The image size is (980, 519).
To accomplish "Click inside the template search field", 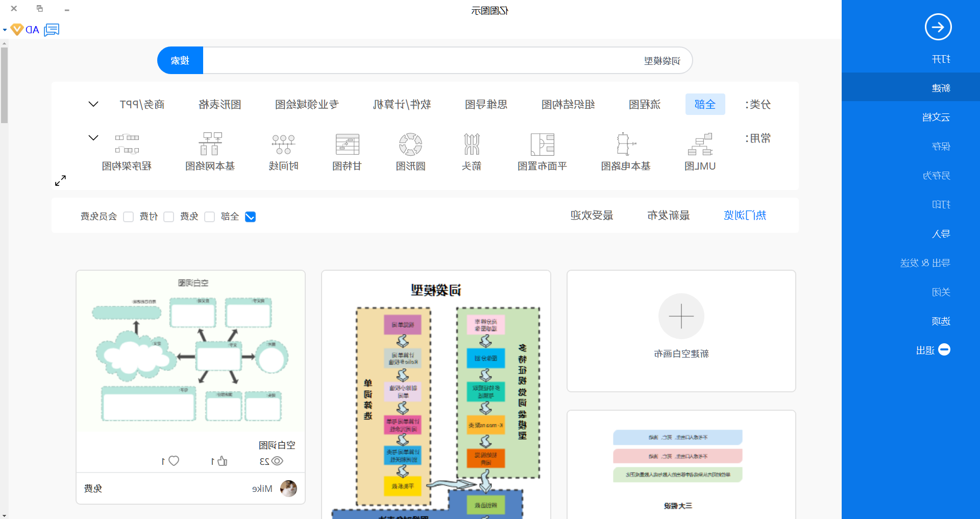I will click(x=448, y=60).
